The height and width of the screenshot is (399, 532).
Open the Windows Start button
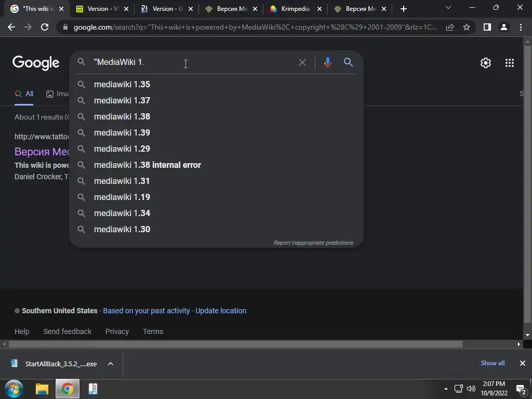(x=14, y=389)
